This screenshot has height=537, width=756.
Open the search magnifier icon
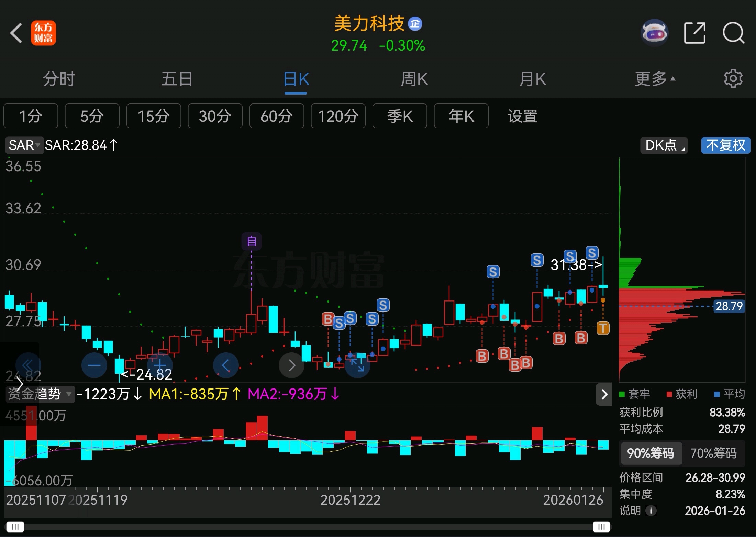tap(733, 33)
